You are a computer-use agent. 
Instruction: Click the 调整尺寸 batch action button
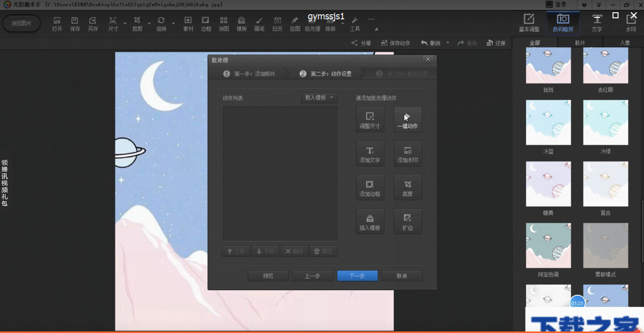tap(370, 119)
